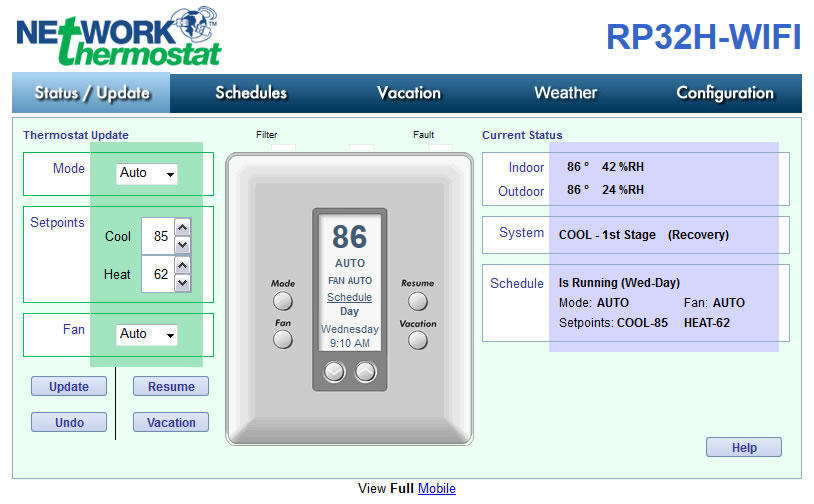Decrease the Heat setpoint with down arrow

(x=182, y=283)
